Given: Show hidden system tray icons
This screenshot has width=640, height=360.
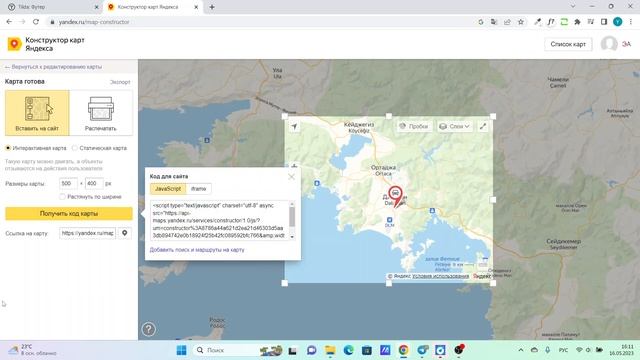Looking at the screenshot, I should [521, 350].
